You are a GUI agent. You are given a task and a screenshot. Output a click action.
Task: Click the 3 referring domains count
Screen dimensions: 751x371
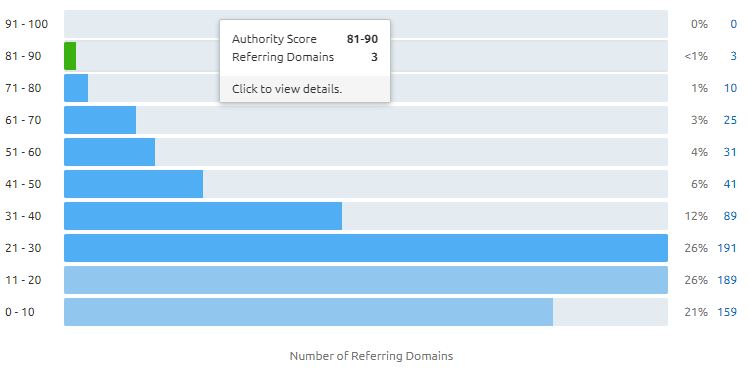734,56
